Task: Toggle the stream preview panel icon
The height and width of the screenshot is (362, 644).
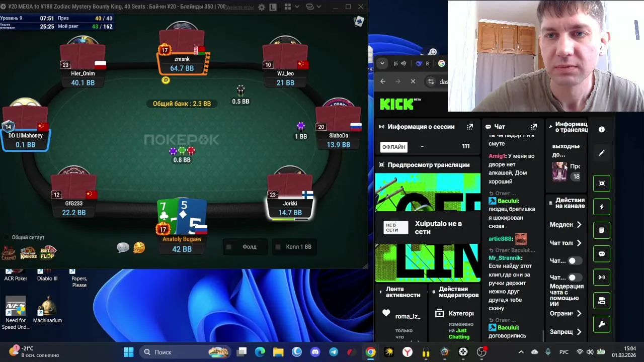Action: 602,184
